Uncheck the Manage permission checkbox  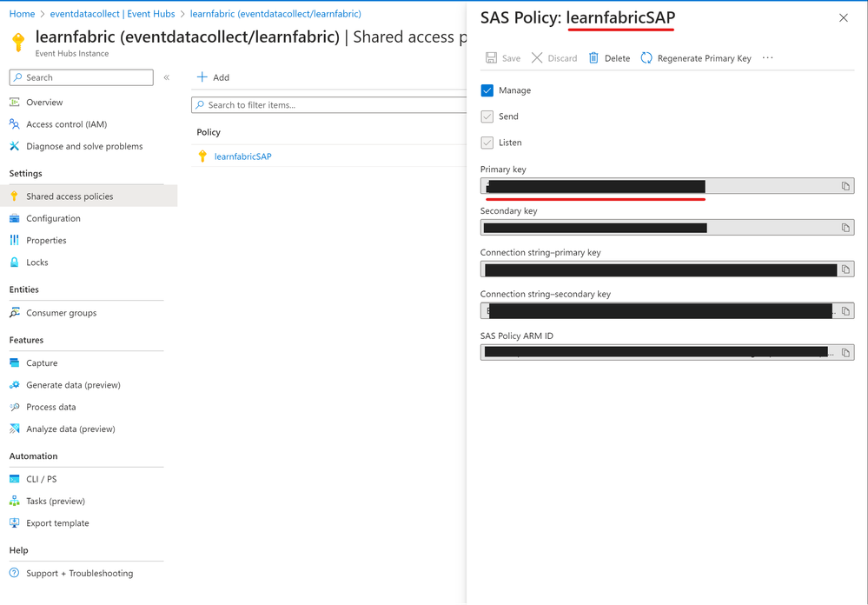click(x=487, y=90)
